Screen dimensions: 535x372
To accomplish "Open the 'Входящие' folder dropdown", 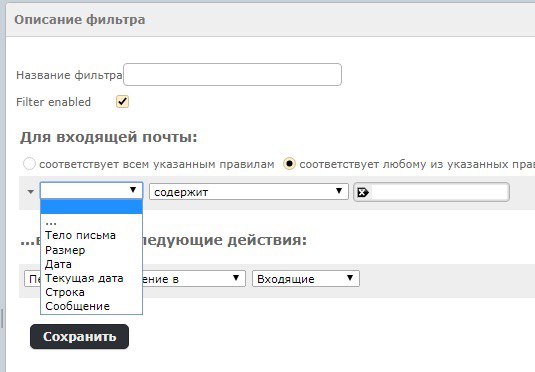I will [306, 278].
